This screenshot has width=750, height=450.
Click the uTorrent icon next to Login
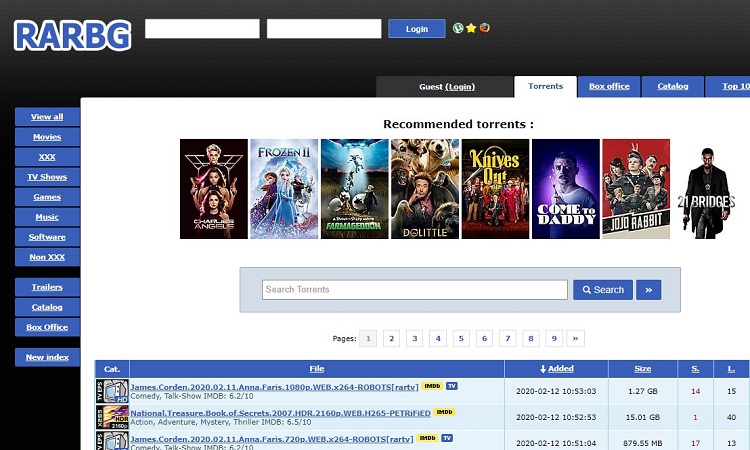click(x=458, y=28)
